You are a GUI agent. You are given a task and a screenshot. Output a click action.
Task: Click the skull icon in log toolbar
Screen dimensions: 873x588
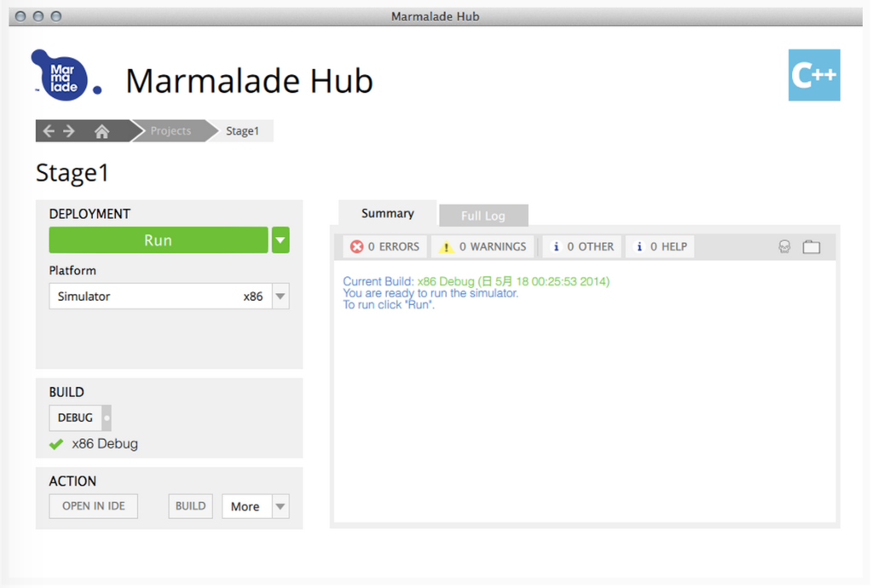784,246
